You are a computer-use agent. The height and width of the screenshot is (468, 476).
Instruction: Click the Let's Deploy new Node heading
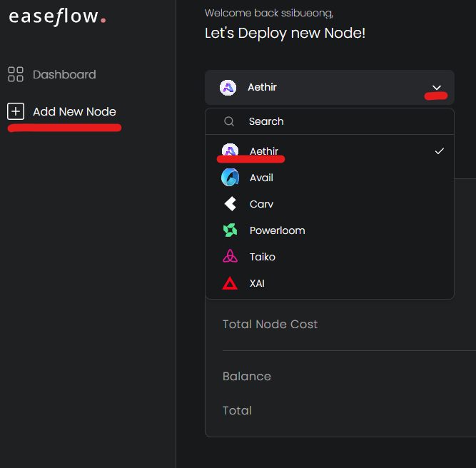(x=285, y=33)
